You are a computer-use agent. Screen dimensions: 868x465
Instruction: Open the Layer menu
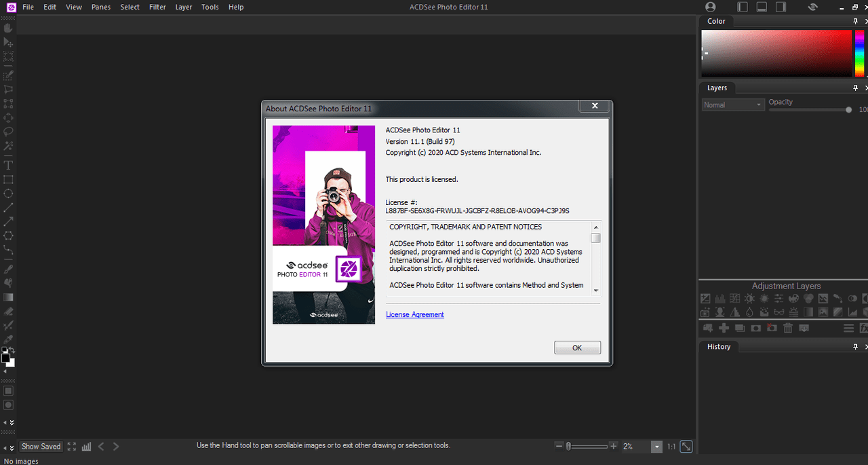coord(184,7)
